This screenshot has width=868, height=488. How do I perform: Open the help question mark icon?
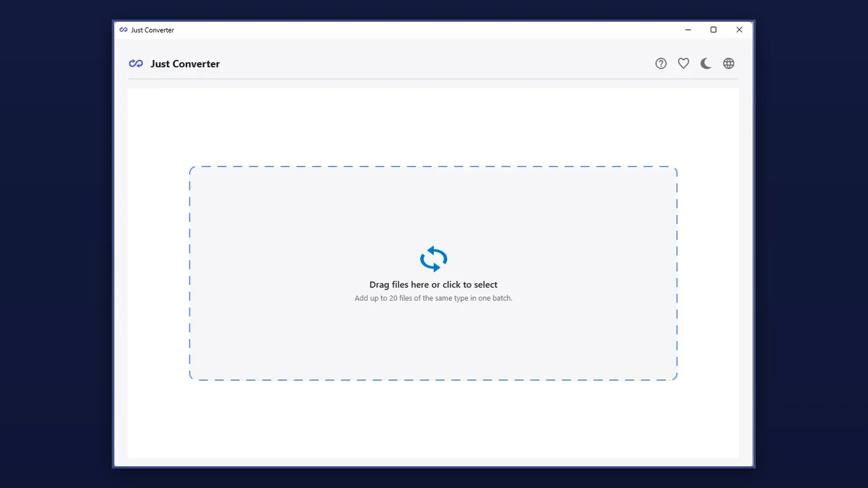pyautogui.click(x=660, y=63)
